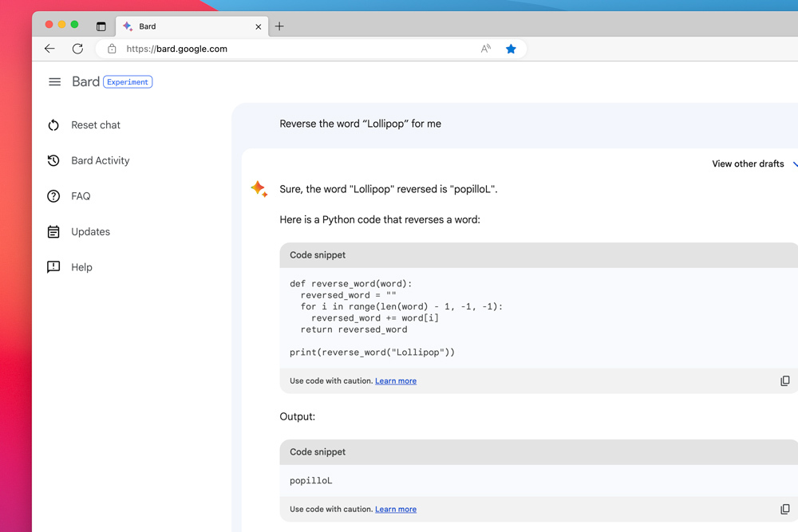The image size is (798, 532).
Task: Click the first 'Code snippet' header above Python code
Action: pos(318,254)
